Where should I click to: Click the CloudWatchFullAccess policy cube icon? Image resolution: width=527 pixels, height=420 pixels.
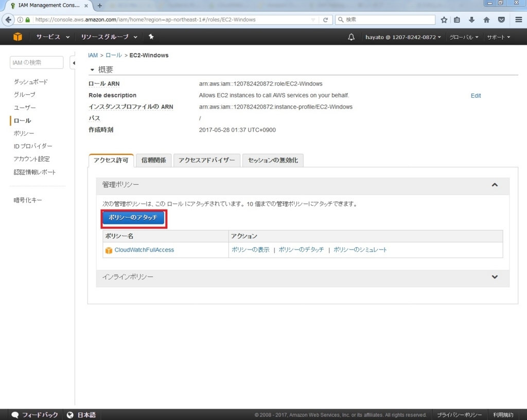click(x=109, y=250)
